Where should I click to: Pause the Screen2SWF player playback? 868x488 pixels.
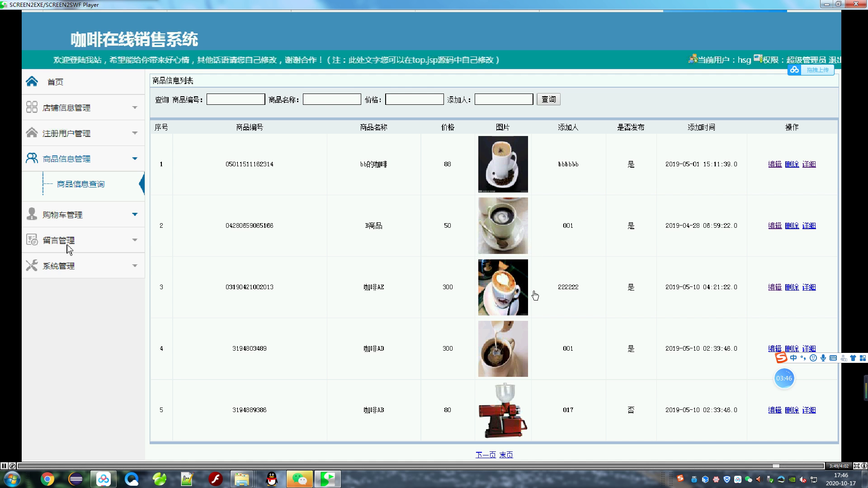click(x=4, y=466)
